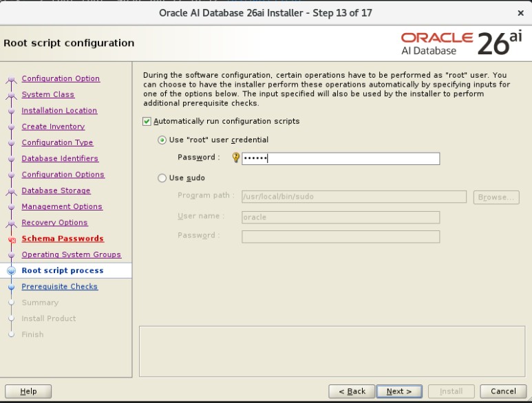This screenshot has width=532, height=403.
Task: Click the sudo Password field
Action: [341, 237]
